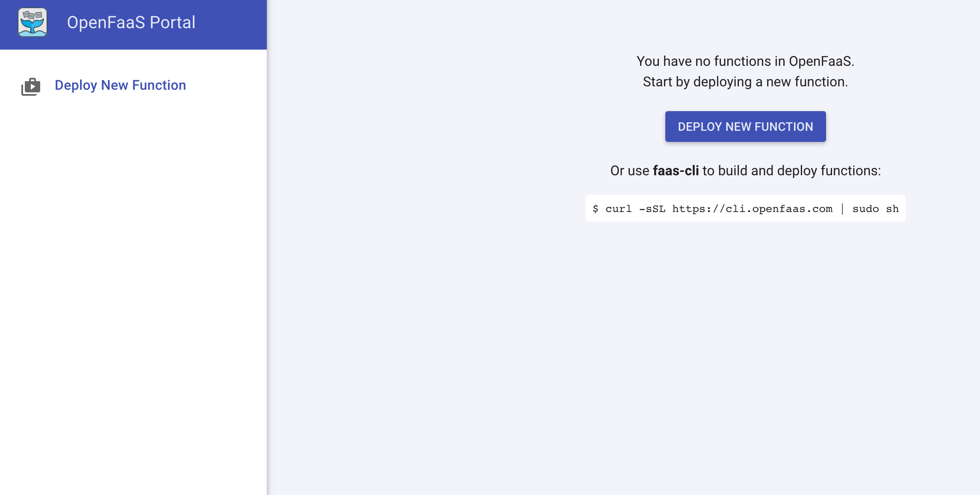Click "You have no functions in OpenFaaS" message
980x495 pixels.
(x=745, y=61)
